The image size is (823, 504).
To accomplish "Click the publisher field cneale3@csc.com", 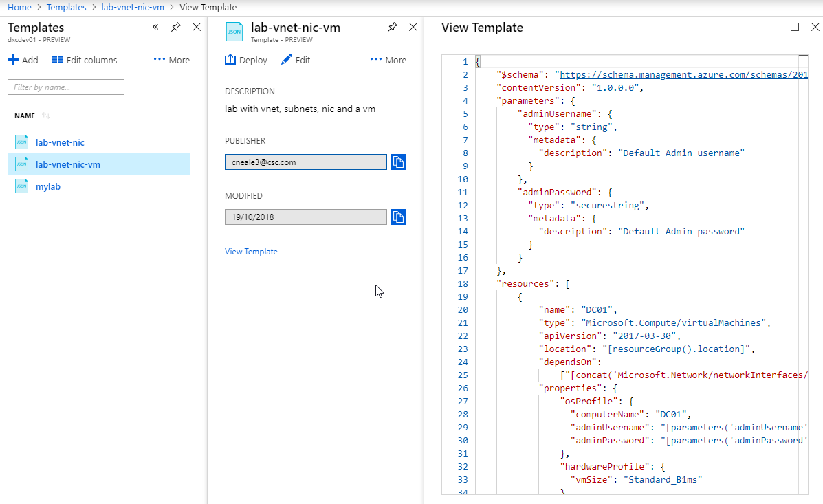I will 305,162.
